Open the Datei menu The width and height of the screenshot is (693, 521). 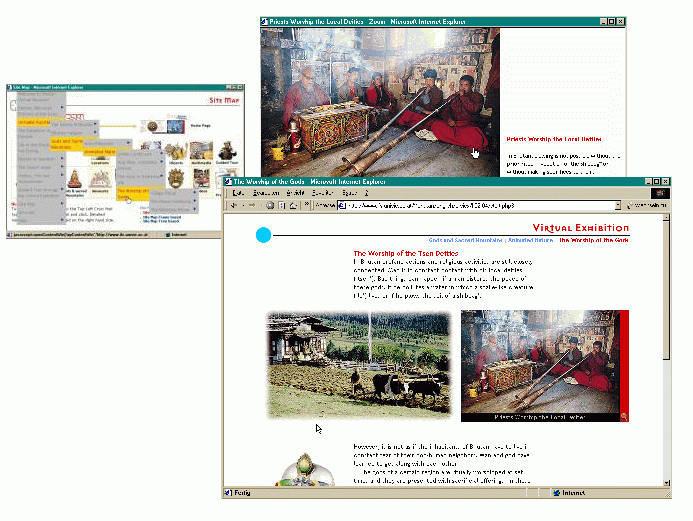tap(238, 193)
